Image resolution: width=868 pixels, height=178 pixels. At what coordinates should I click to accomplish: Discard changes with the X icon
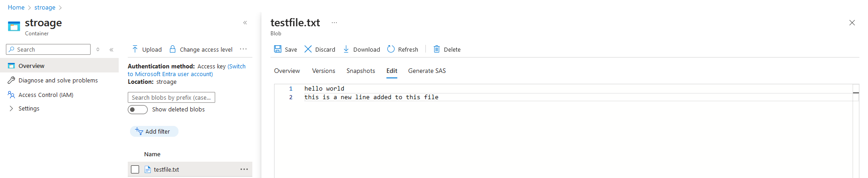308,49
